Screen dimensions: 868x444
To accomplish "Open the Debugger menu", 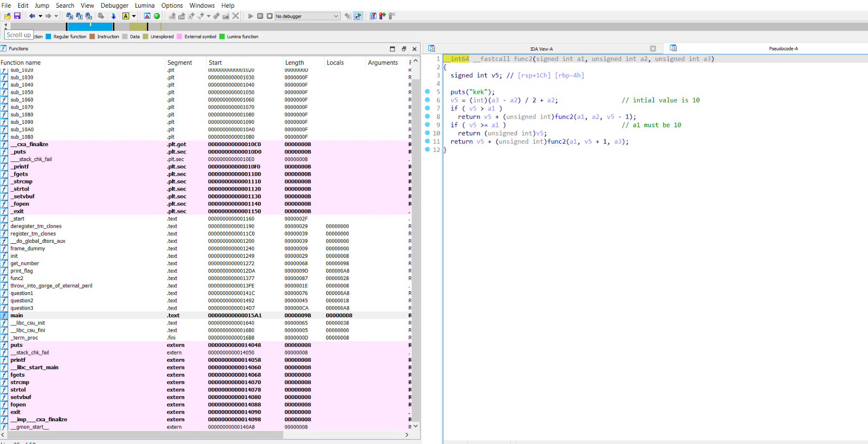I will [x=115, y=5].
